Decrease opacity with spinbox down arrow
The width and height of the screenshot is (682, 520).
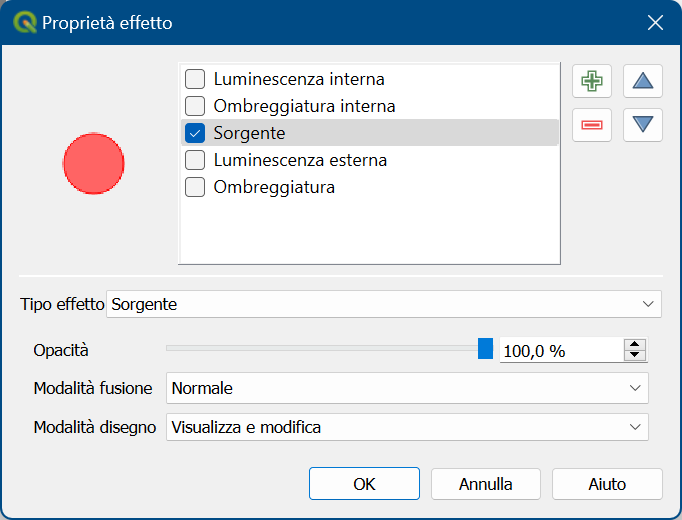point(635,355)
